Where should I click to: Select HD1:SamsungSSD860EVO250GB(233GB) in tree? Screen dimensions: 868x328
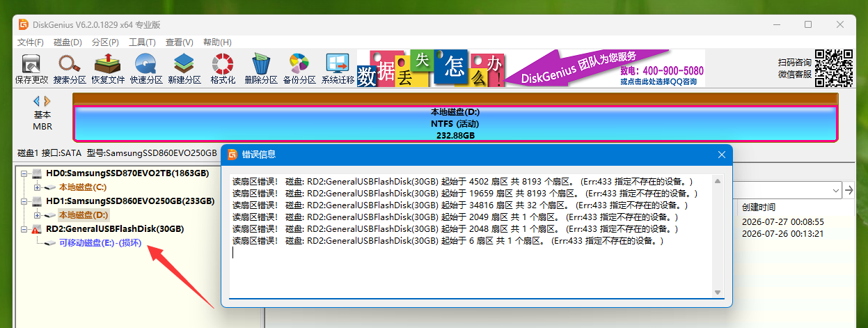click(x=130, y=201)
